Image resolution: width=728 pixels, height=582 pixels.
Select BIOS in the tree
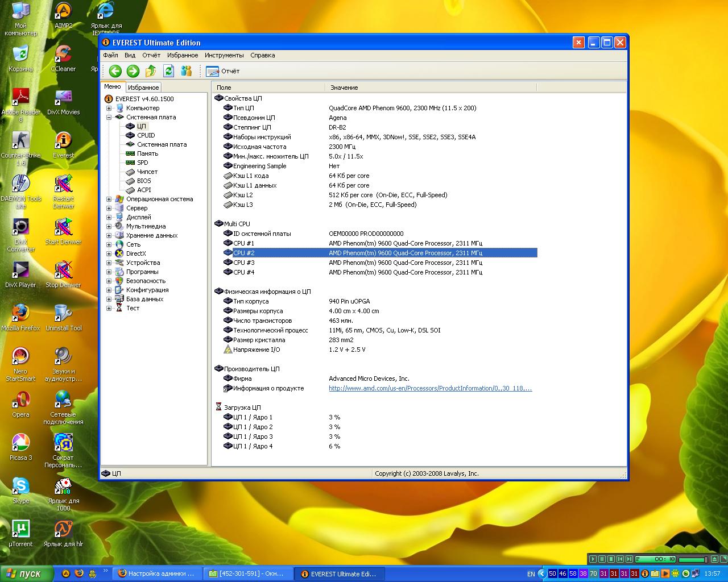click(144, 181)
